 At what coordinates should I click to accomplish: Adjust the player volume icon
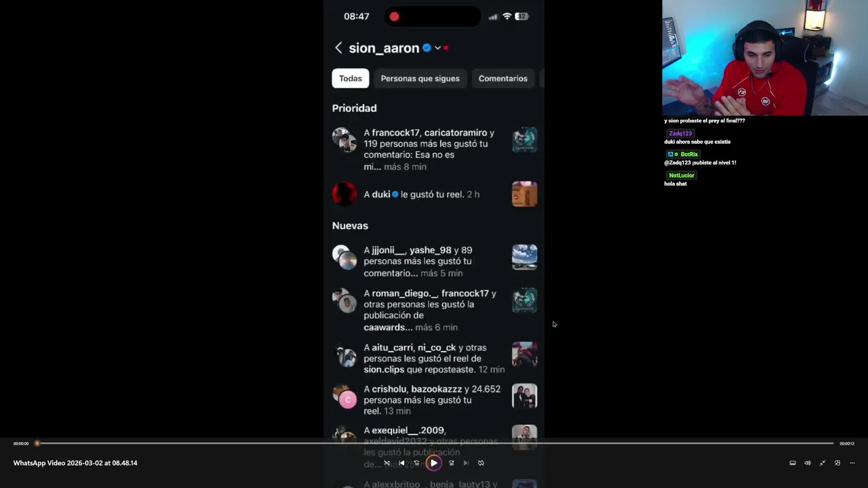(807, 463)
